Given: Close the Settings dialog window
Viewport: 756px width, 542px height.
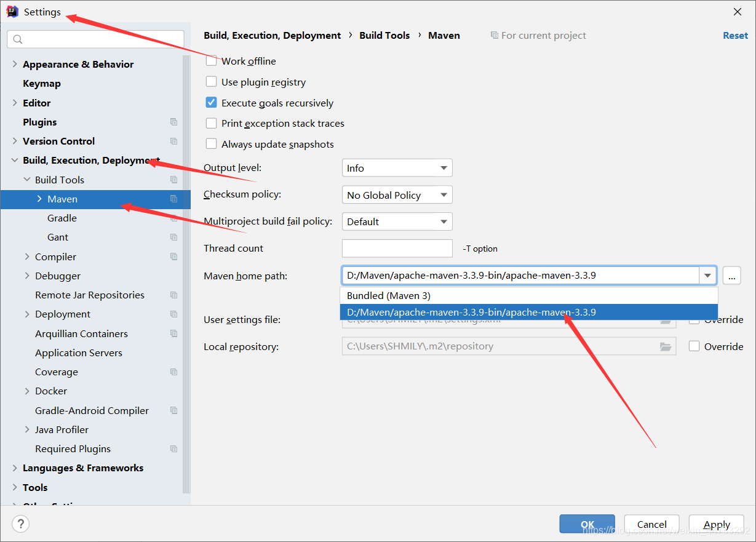Looking at the screenshot, I should [738, 12].
